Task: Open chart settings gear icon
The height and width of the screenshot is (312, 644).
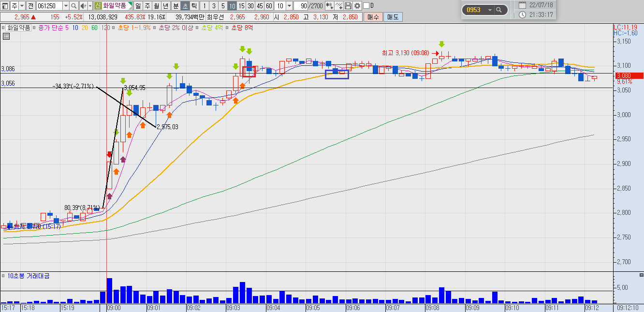Action: pyautogui.click(x=357, y=6)
